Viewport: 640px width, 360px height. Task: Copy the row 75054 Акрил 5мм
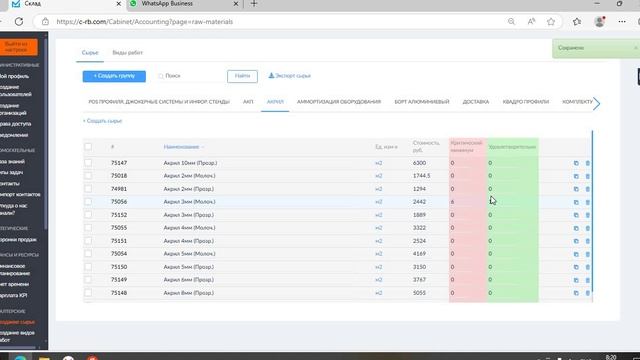[x=576, y=254]
